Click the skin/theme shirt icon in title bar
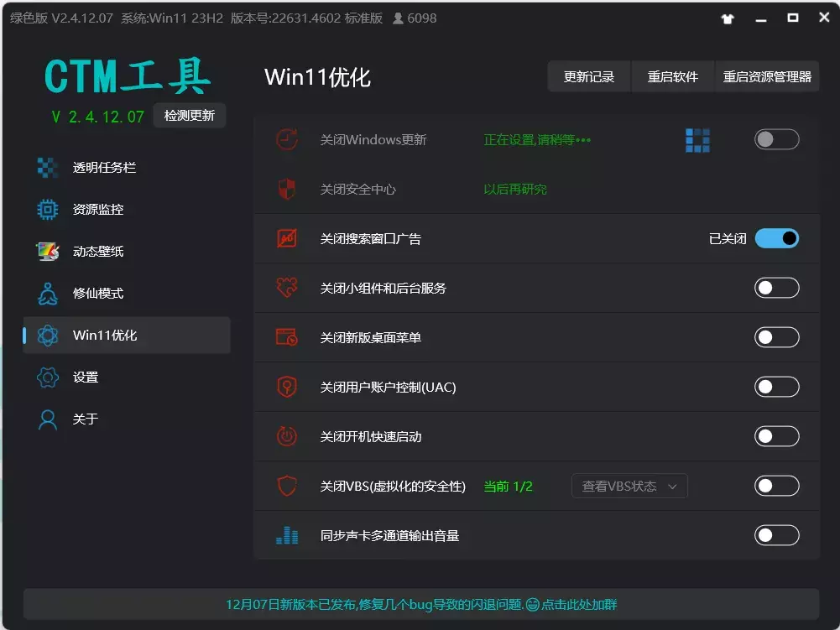The image size is (840, 630). (x=727, y=18)
